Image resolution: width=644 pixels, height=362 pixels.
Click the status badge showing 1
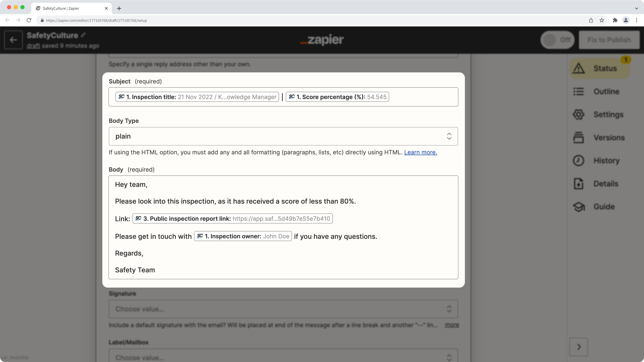pos(626,59)
